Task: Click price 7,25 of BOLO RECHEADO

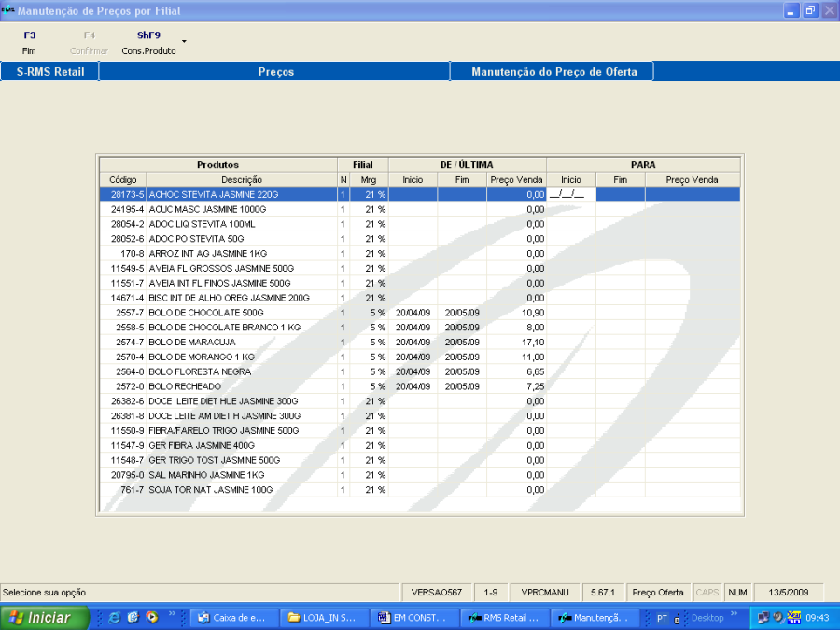Action: 535,386
